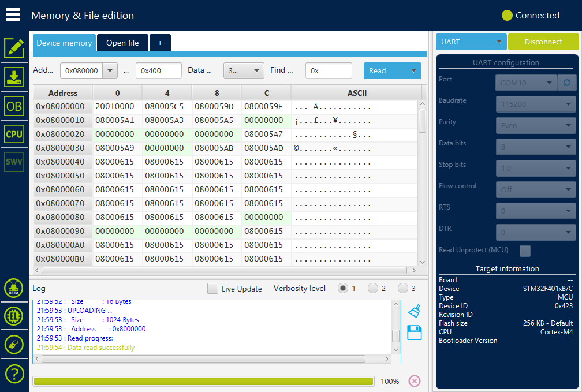Click the memory table vertical scrollbar
This screenshot has width=582, height=392.
tap(422, 121)
